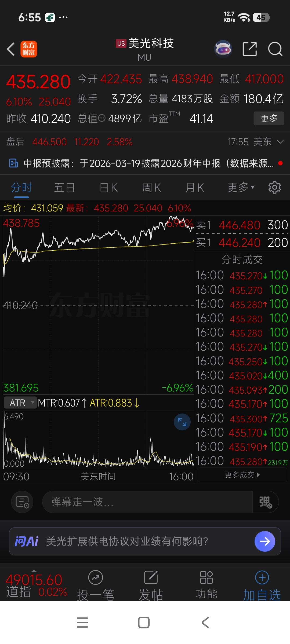Tap 均价 431.059 label

[x=33, y=208]
